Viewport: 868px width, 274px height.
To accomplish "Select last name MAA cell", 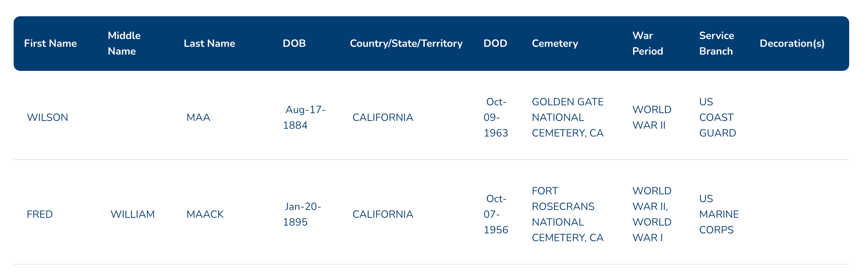I will pyautogui.click(x=198, y=117).
